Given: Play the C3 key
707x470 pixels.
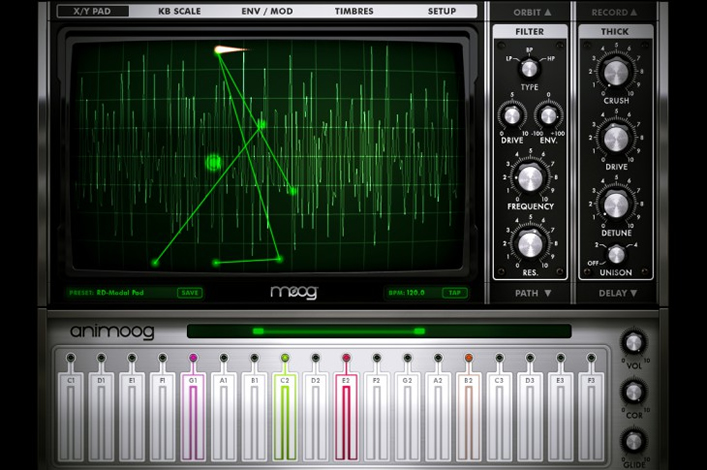Looking at the screenshot, I should [x=499, y=417].
